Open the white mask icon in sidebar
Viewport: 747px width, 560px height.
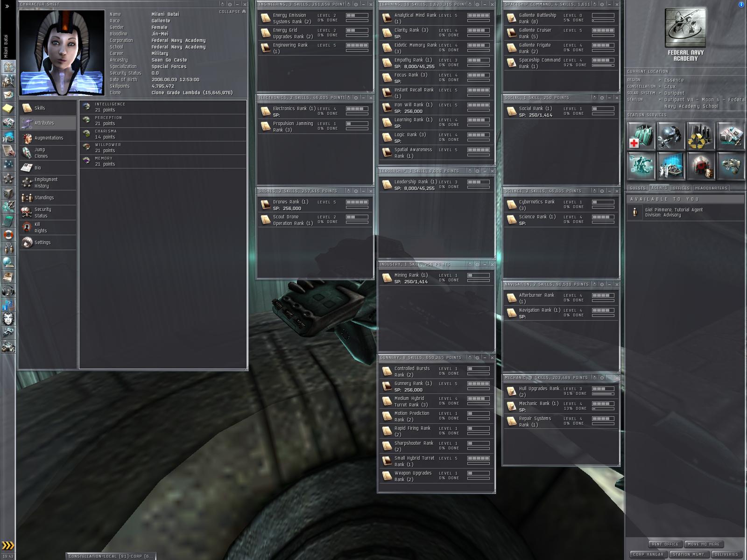tap(8, 319)
